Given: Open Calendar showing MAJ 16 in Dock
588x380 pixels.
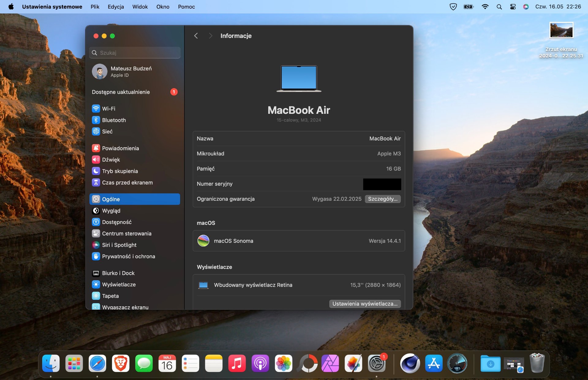Looking at the screenshot, I should [167, 363].
